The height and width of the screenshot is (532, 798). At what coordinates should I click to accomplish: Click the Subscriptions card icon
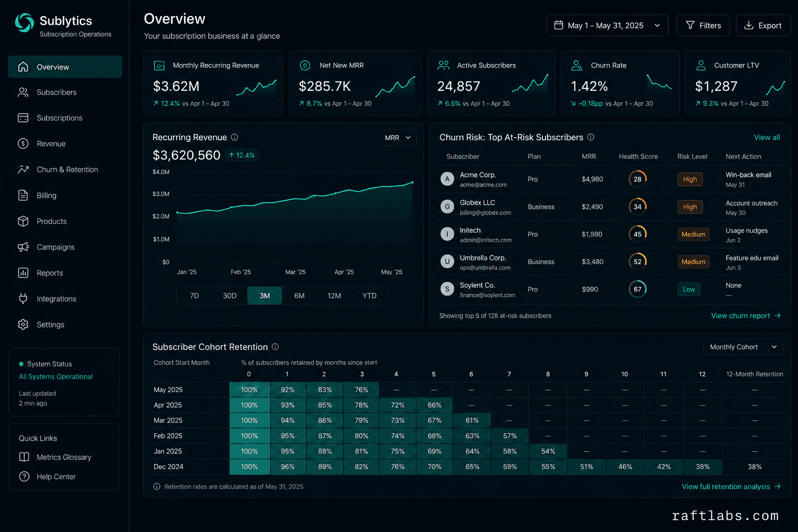[23, 118]
